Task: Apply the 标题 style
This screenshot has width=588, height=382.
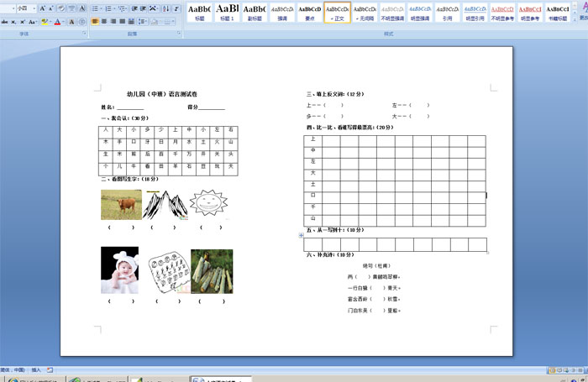Action: tap(200, 13)
